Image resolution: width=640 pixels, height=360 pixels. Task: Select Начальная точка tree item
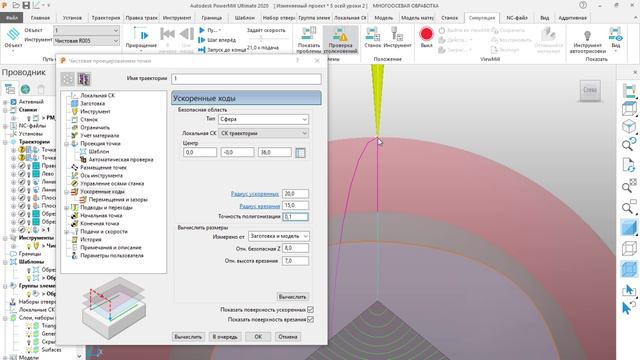(100, 216)
